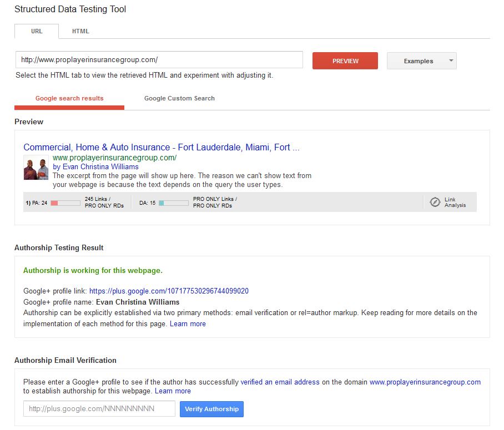Click the Authorship is working for this webpage message
This screenshot has width=504, height=430.
click(x=93, y=271)
